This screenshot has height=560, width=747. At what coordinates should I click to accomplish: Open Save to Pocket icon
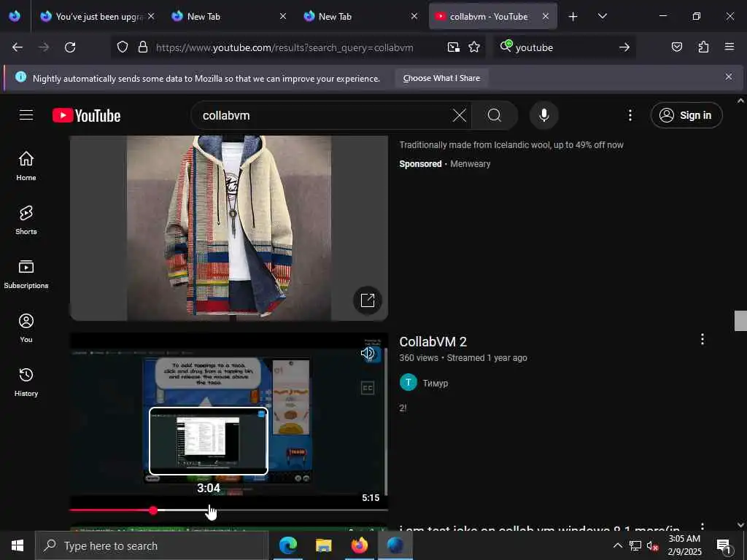[676, 47]
